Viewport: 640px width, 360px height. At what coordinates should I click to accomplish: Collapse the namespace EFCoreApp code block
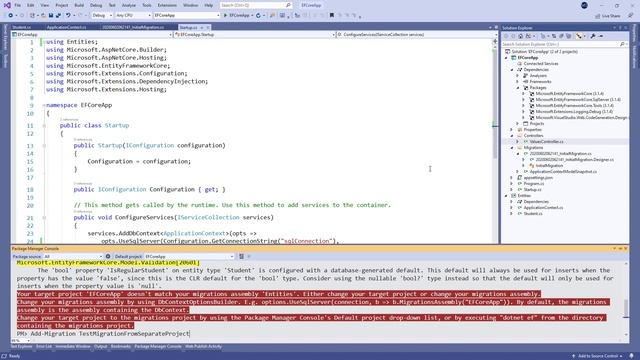click(x=44, y=105)
